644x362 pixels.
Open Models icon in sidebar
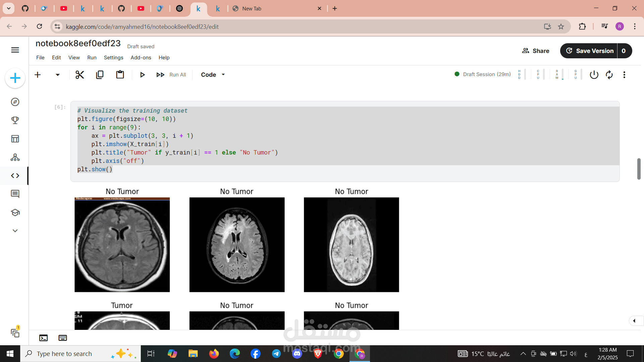[x=15, y=157]
